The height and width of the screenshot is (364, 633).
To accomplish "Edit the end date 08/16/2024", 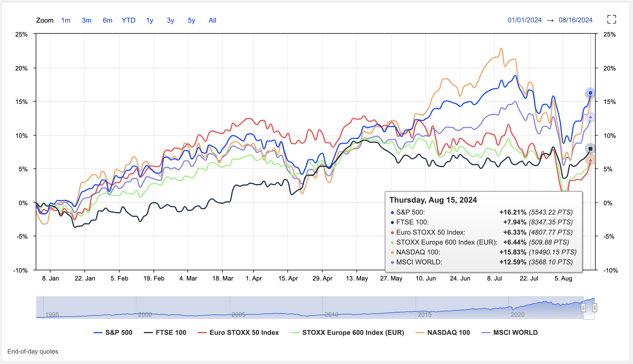I will pos(575,20).
